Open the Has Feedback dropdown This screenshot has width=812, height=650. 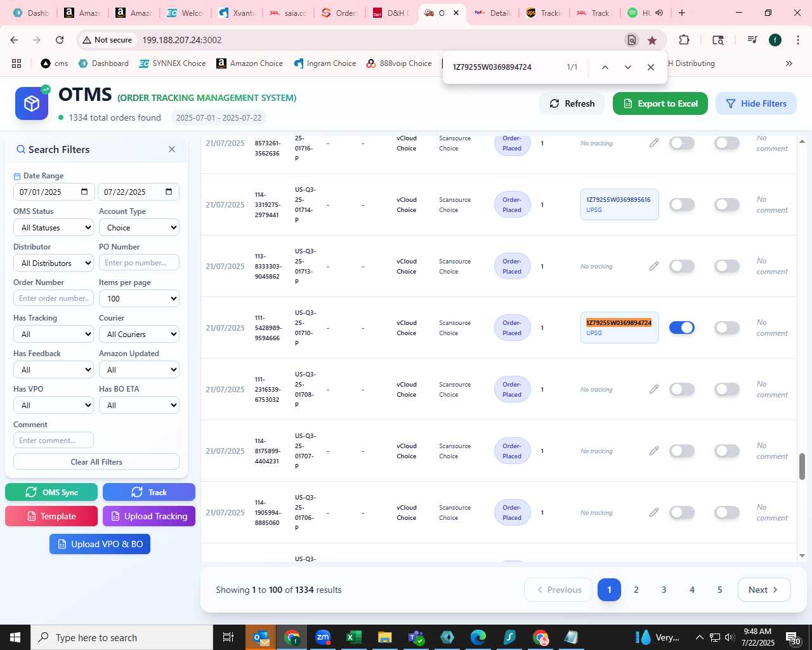[x=53, y=369]
